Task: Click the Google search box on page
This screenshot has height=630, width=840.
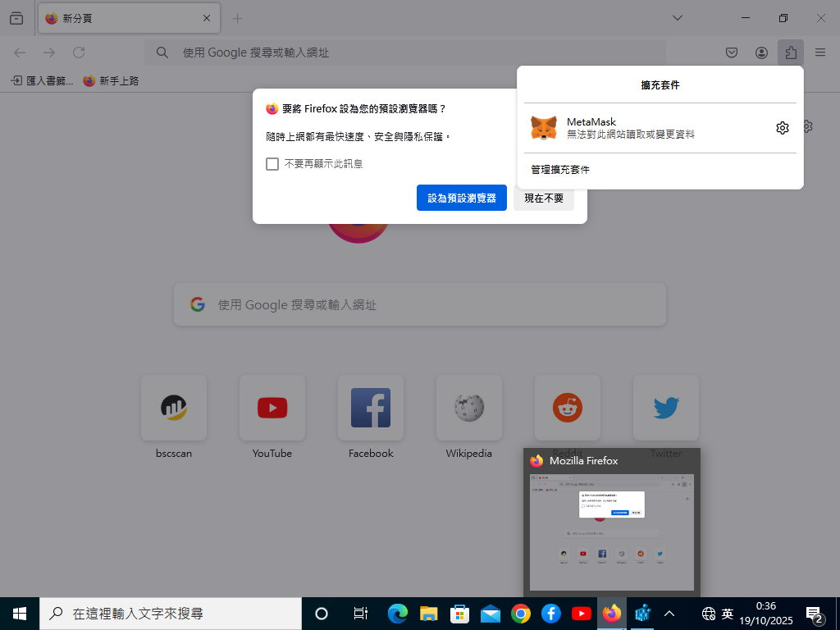Action: click(x=420, y=305)
